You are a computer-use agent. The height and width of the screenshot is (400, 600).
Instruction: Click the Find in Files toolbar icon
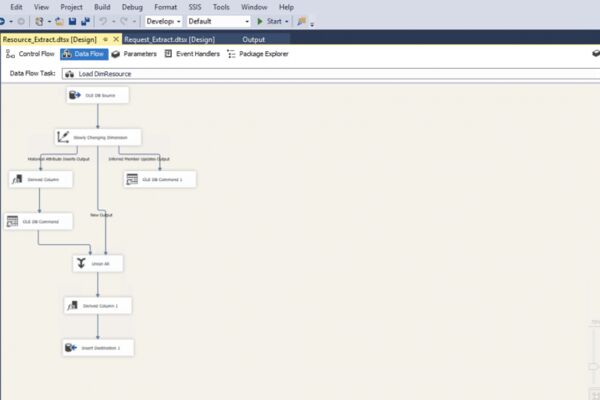point(302,21)
